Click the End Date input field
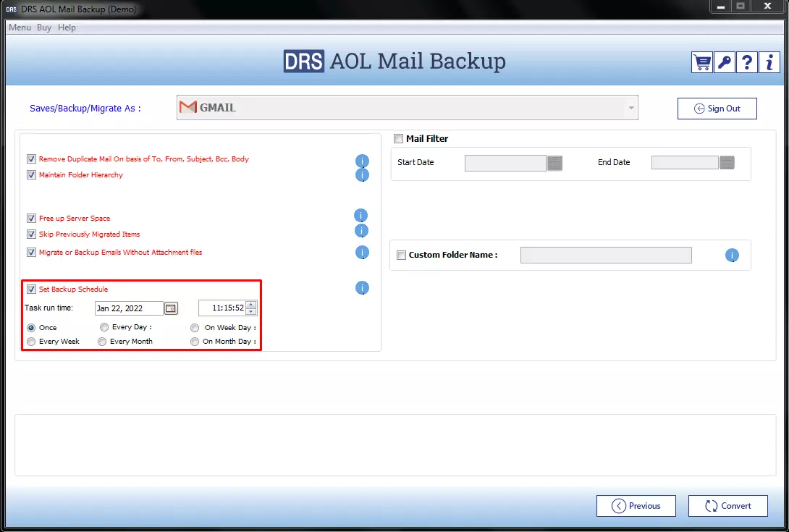Viewport: 789px width, 532px height. pyautogui.click(x=684, y=163)
